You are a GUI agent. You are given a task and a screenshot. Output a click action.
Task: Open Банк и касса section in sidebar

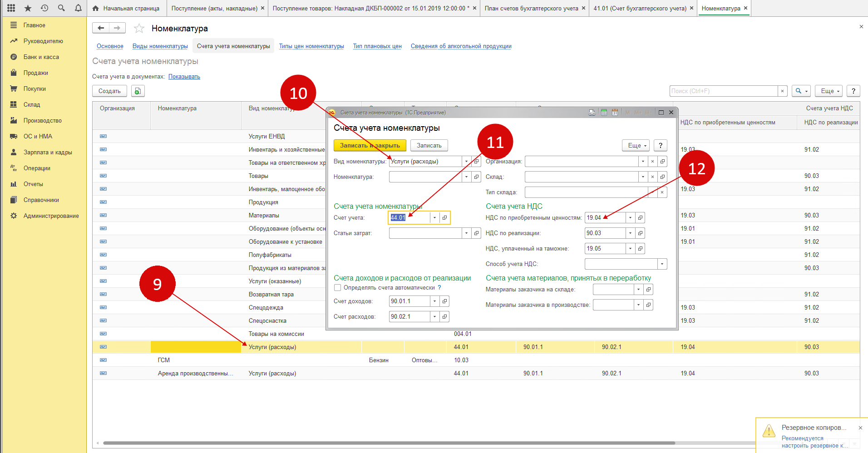[41, 57]
